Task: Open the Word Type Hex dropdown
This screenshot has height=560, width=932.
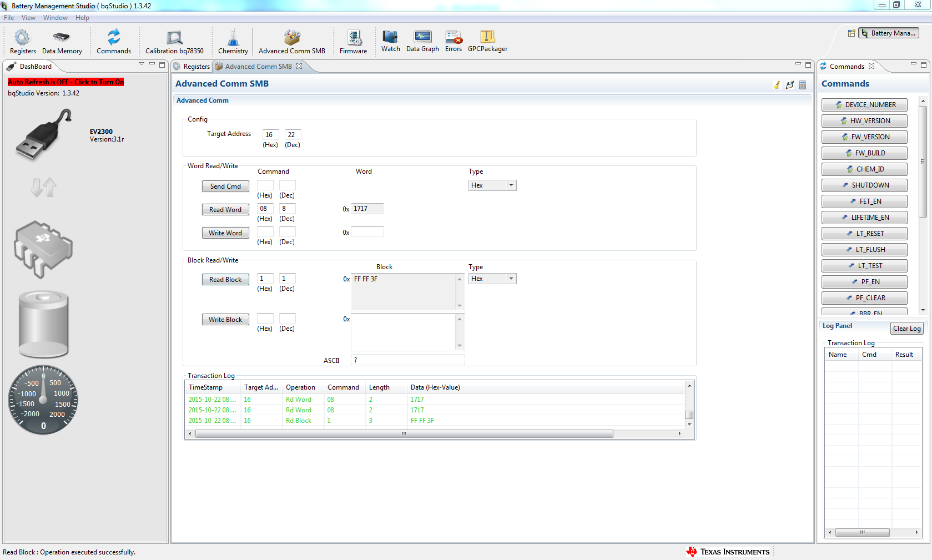Action: (x=492, y=185)
